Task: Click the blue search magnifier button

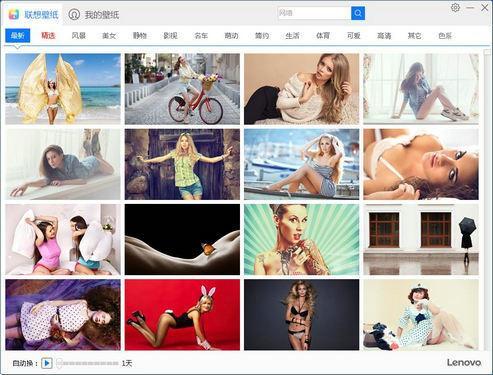Action: coord(358,13)
